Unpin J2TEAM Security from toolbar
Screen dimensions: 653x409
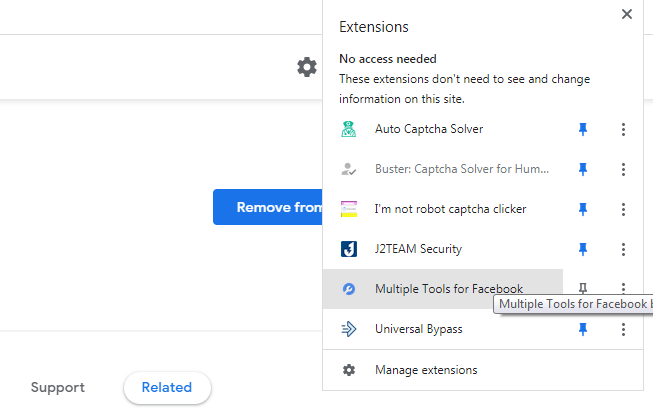point(583,249)
